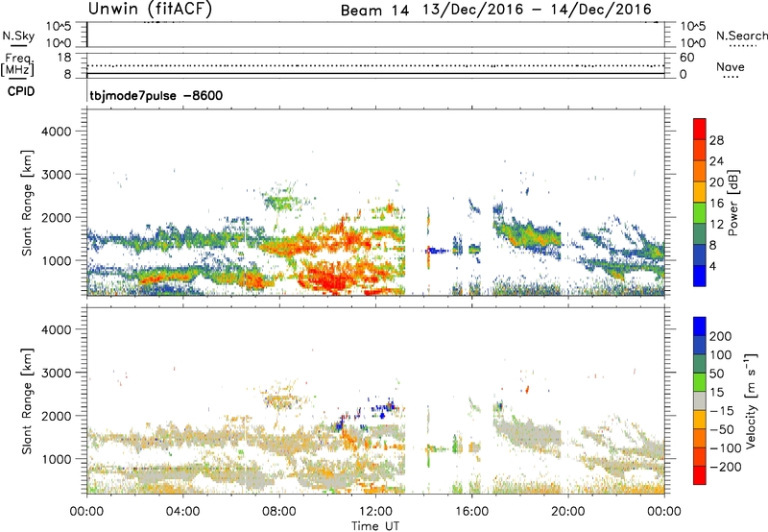Click the "12:00" time axis tick label

[x=375, y=512]
